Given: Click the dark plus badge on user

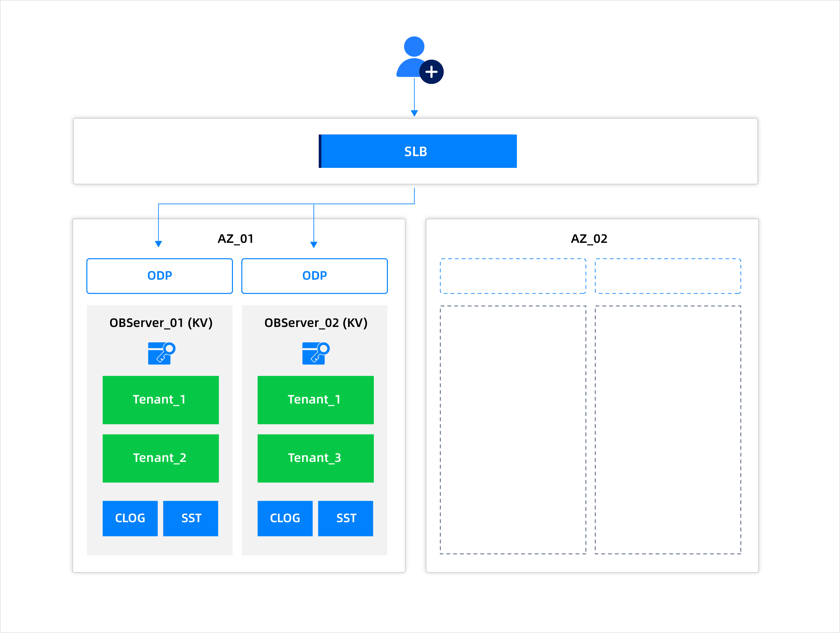Looking at the screenshot, I should 431,72.
